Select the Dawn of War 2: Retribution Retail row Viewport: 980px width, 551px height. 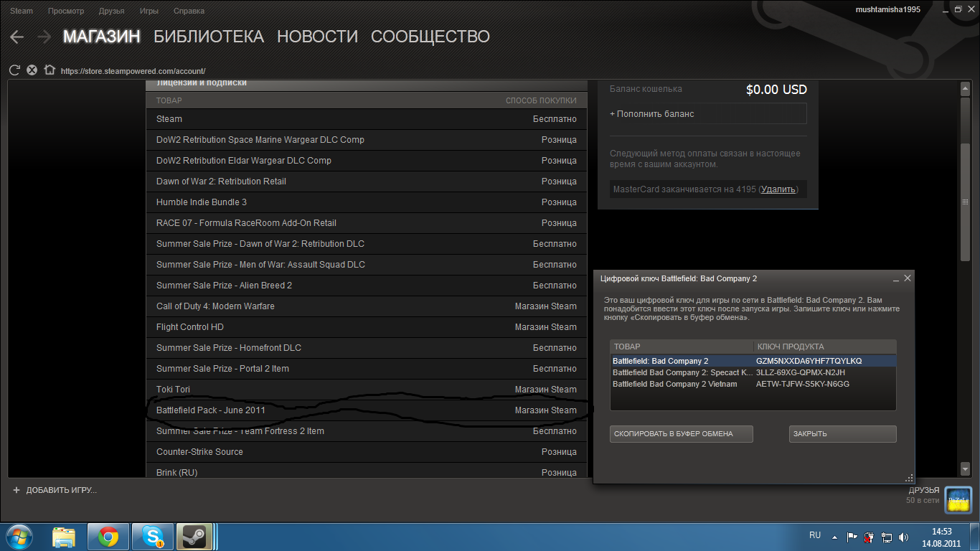367,182
